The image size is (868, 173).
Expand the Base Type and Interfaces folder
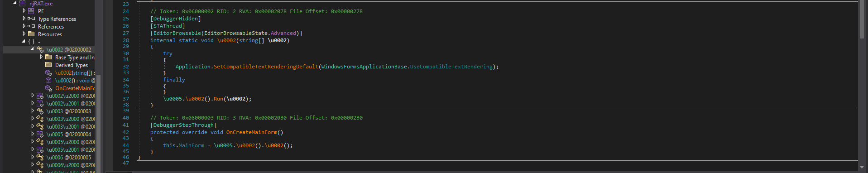coord(41,57)
